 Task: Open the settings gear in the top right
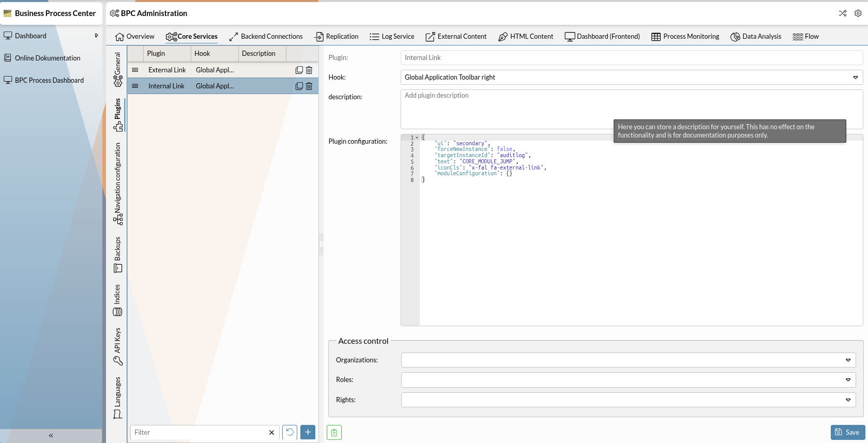[x=858, y=13]
